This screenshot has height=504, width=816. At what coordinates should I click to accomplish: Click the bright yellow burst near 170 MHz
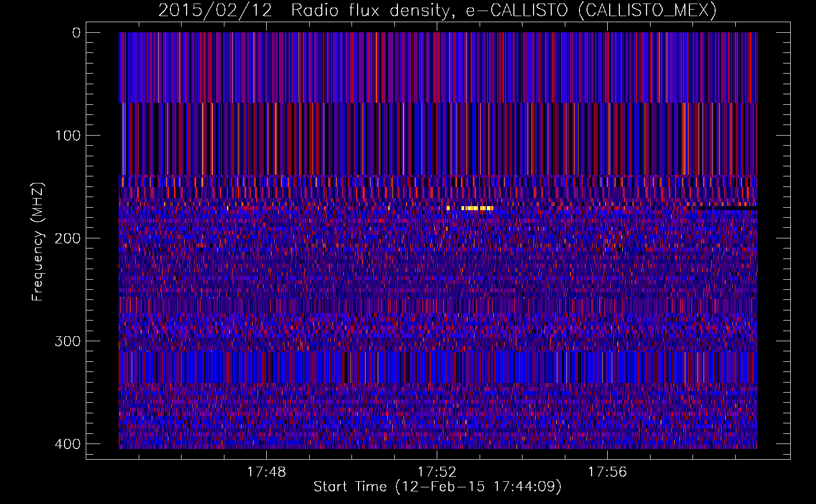pyautogui.click(x=477, y=208)
